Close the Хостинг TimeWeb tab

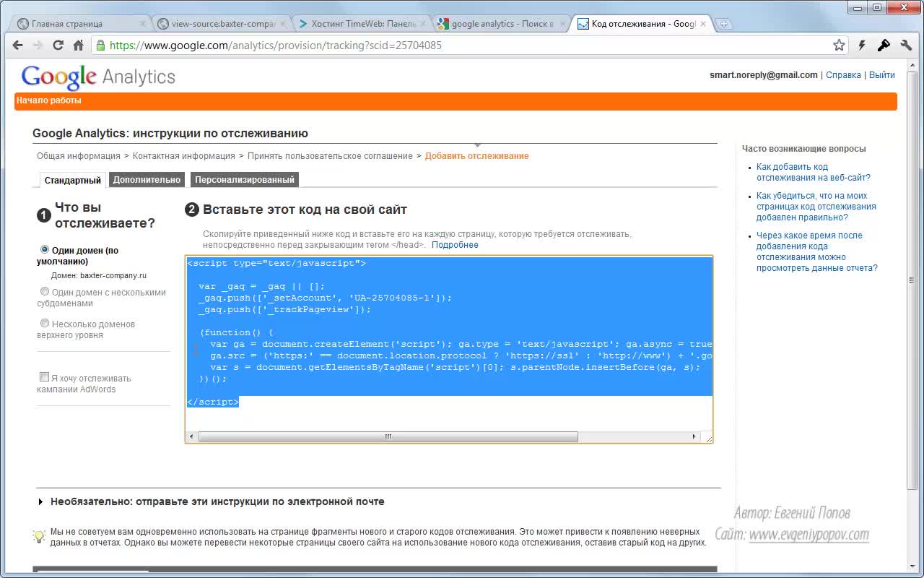pyautogui.click(x=422, y=24)
